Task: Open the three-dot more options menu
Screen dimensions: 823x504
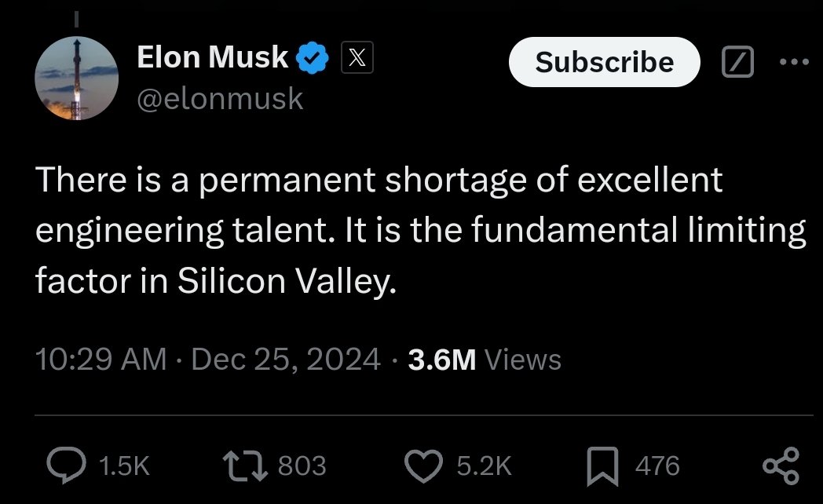Action: coord(794,62)
